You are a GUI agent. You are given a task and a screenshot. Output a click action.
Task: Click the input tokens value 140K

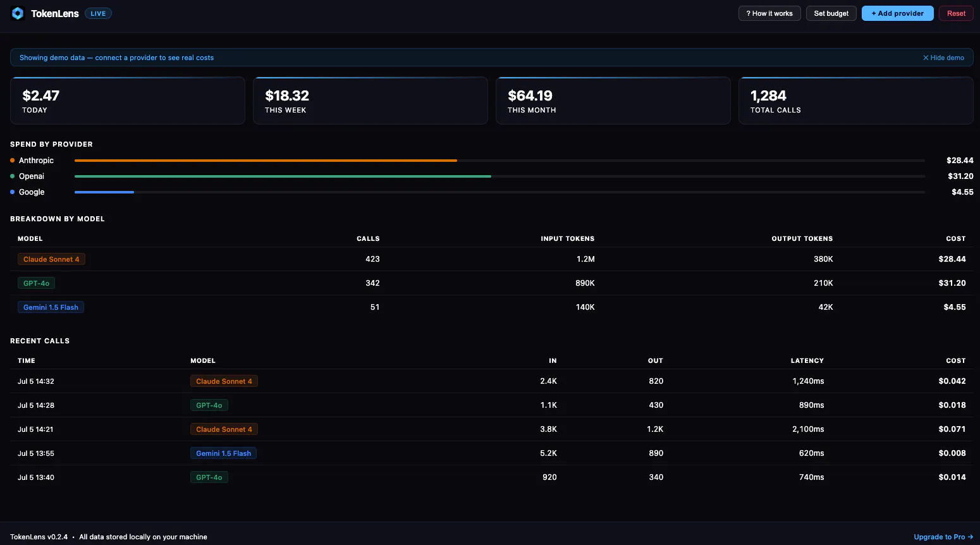point(585,307)
